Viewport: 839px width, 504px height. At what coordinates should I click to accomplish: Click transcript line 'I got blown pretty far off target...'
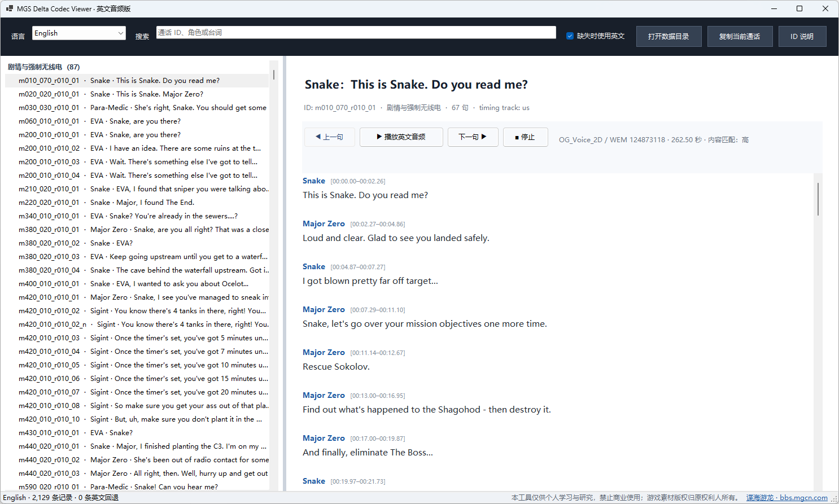point(370,281)
